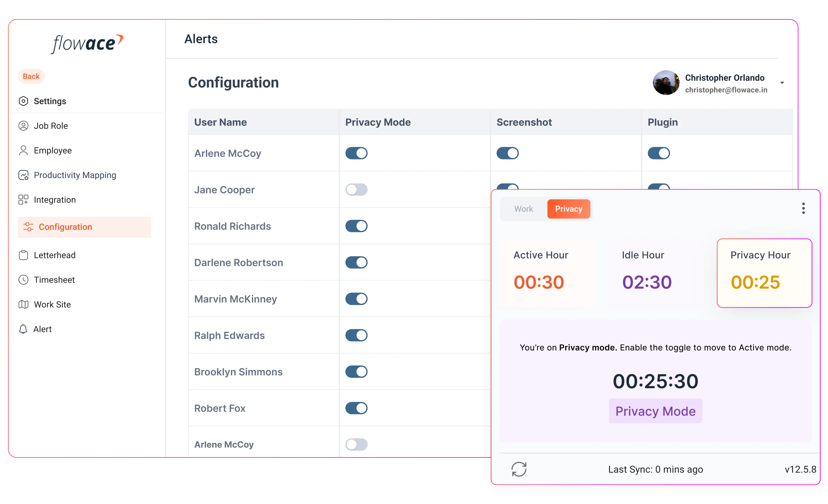
Task: Click the sync refresh icon in tracker
Action: (x=519, y=469)
